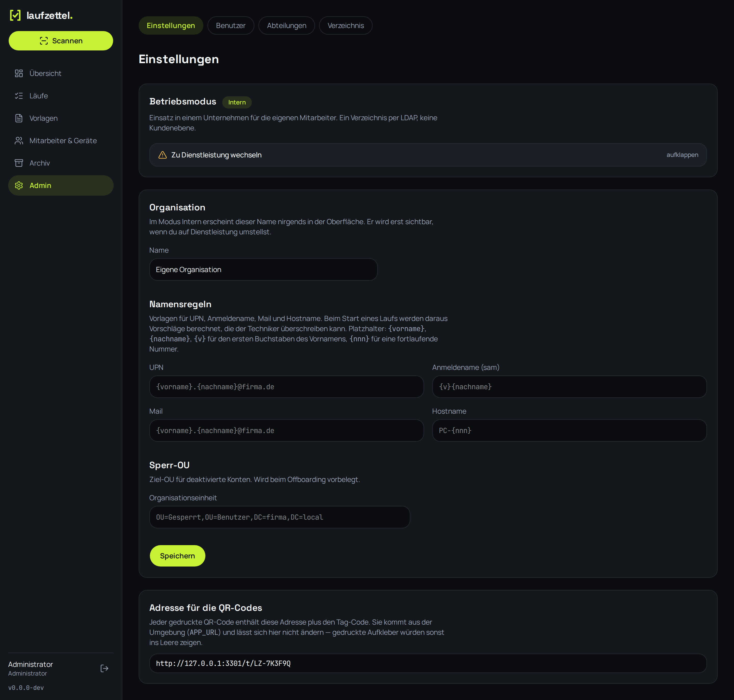Image resolution: width=734 pixels, height=700 pixels.
Task: Open Archiv via its box icon
Action: [x=19, y=163]
